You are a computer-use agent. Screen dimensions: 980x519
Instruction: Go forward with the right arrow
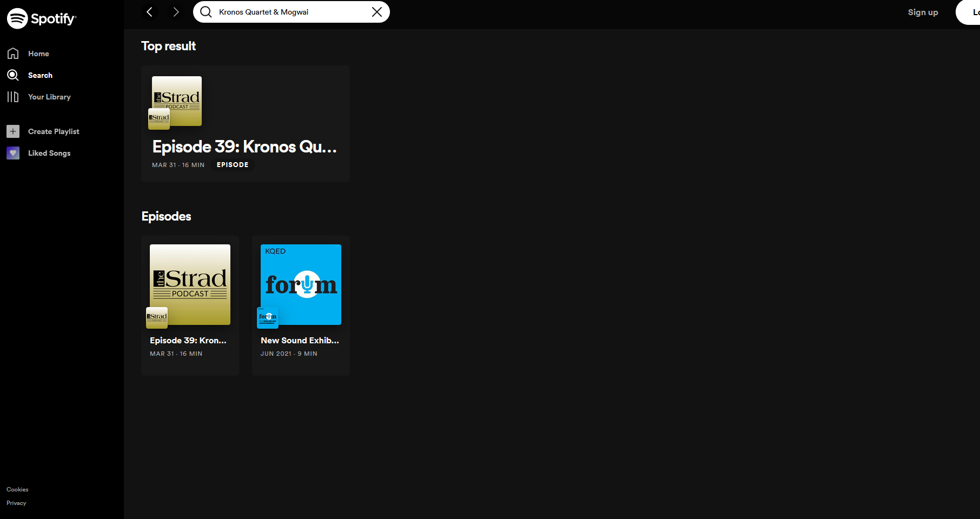[x=176, y=12]
